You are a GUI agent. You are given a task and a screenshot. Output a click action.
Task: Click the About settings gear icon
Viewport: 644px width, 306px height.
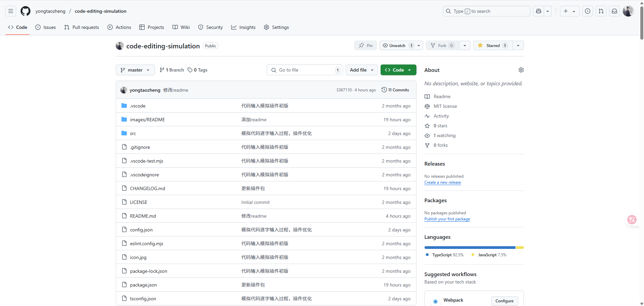[x=521, y=70]
